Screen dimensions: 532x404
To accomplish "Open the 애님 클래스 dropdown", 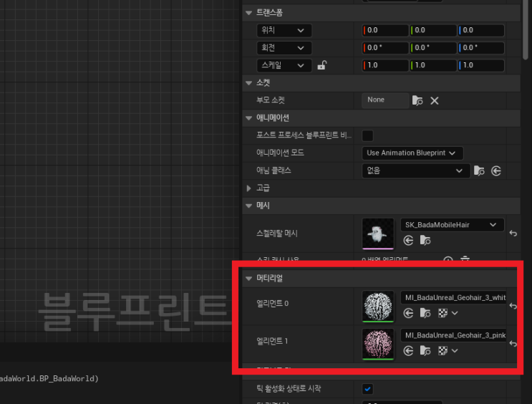I will 416,170.
